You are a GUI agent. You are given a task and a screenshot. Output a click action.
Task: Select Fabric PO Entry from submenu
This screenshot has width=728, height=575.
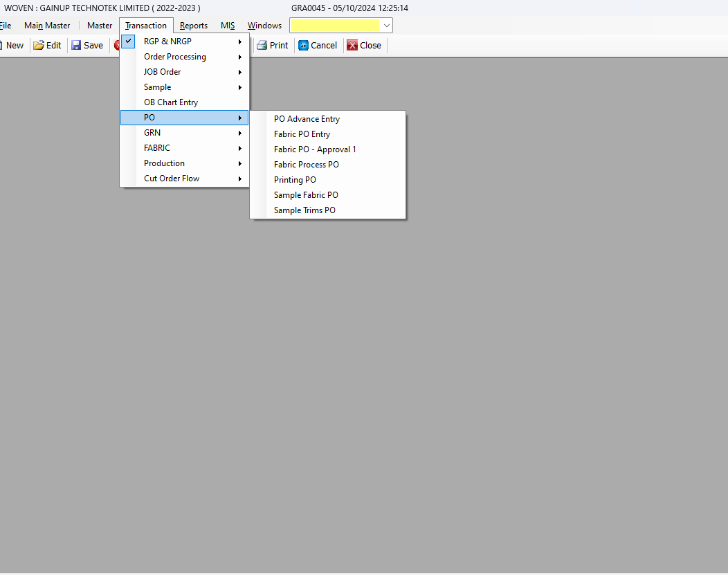(x=302, y=134)
